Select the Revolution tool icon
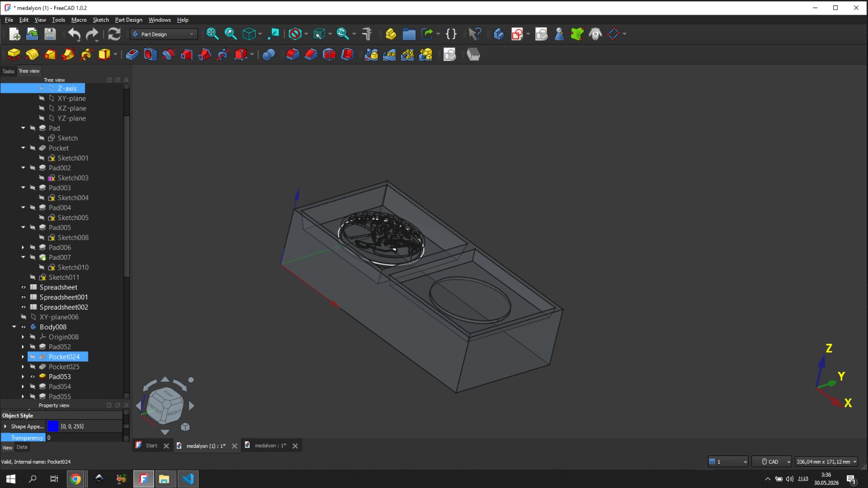The height and width of the screenshot is (488, 868). pos(32,54)
